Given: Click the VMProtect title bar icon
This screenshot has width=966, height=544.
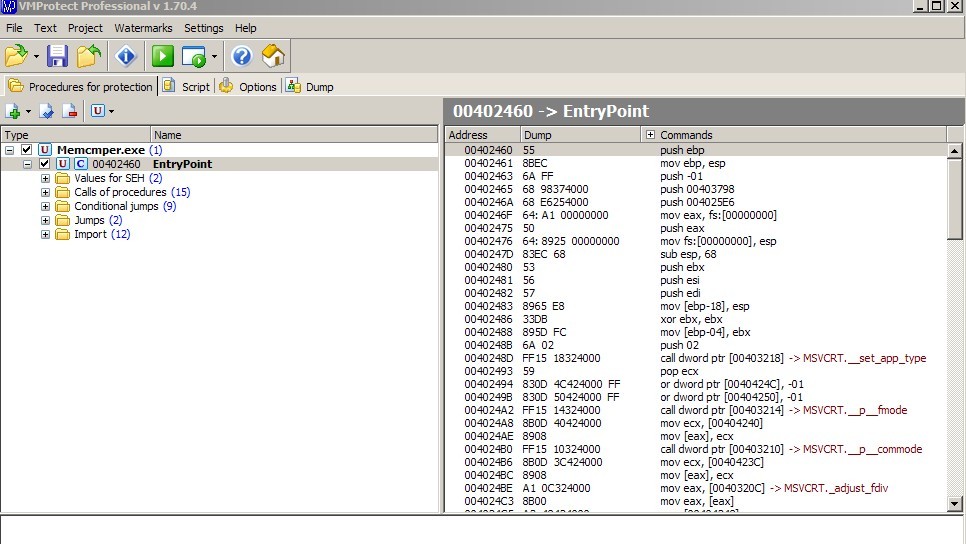Looking at the screenshot, I should [9, 6].
